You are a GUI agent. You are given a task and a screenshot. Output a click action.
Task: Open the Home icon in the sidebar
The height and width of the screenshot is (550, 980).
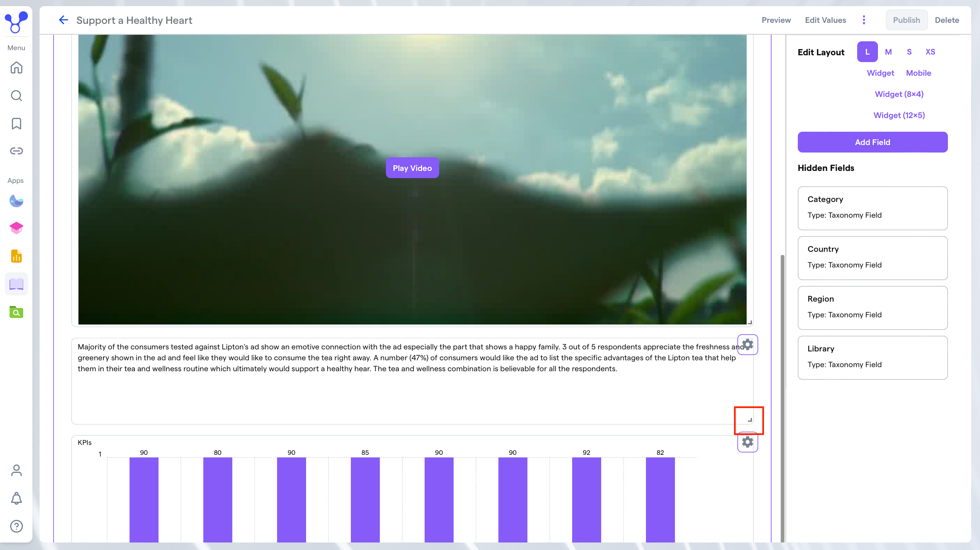[x=16, y=68]
